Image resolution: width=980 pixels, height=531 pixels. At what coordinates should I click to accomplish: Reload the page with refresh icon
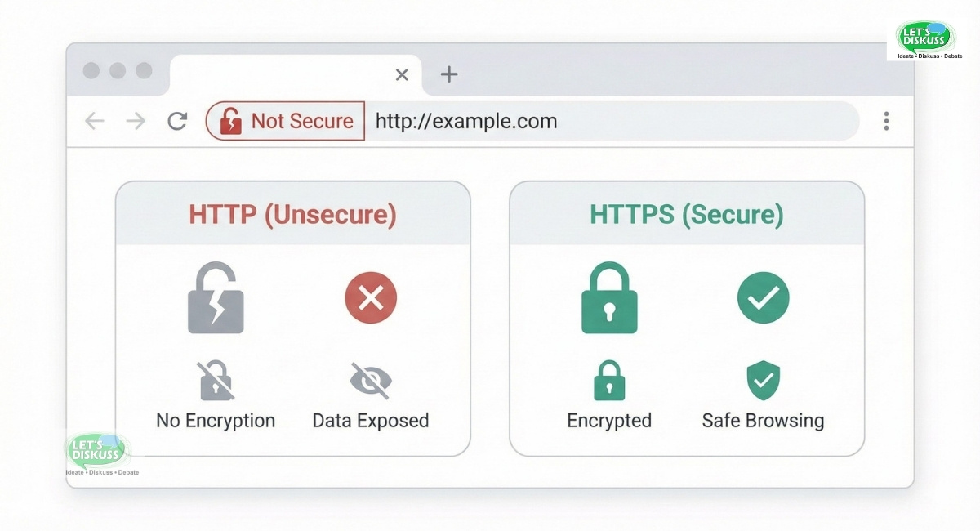tap(177, 122)
